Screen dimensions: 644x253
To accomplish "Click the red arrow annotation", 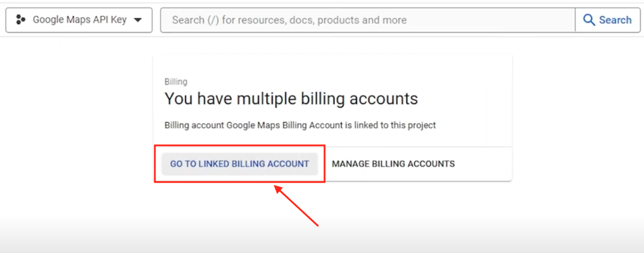I will click(297, 206).
